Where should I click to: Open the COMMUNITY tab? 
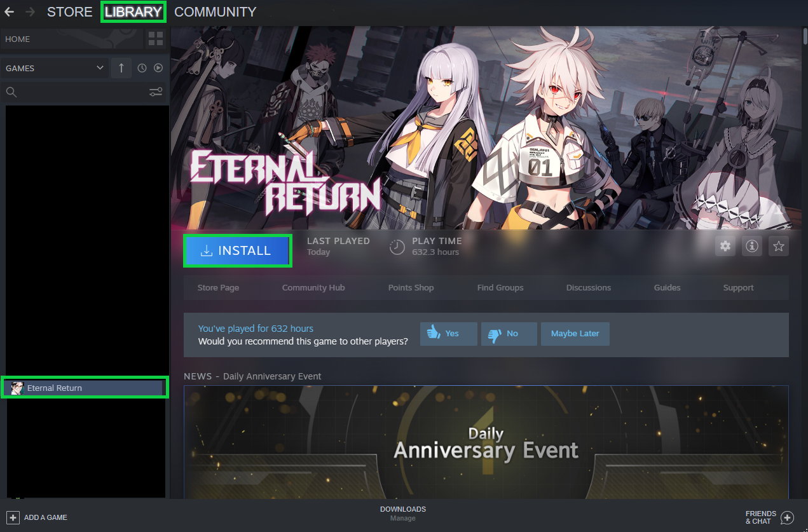click(215, 12)
